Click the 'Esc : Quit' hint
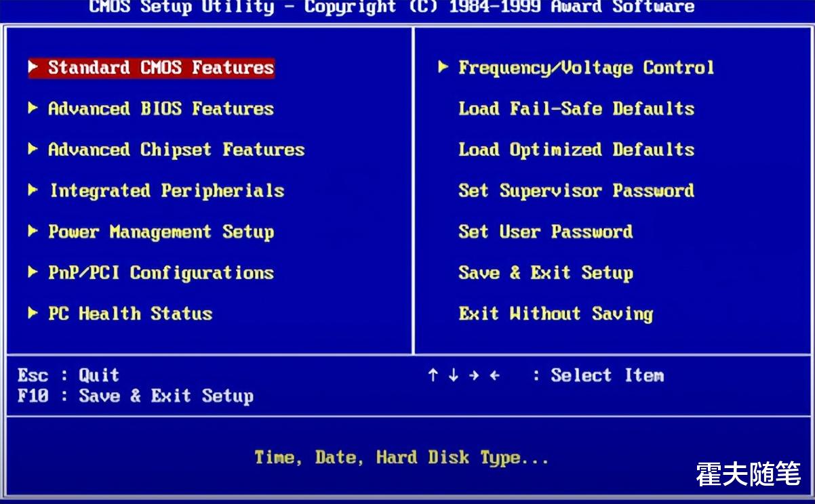Viewport: 815px width, 504px height. (68, 375)
